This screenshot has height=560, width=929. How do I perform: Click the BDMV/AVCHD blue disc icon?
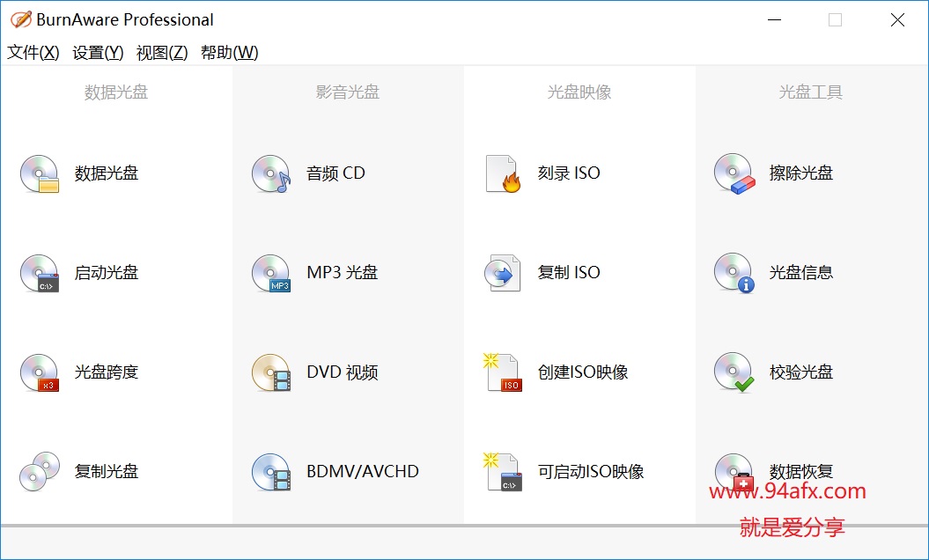coord(270,472)
